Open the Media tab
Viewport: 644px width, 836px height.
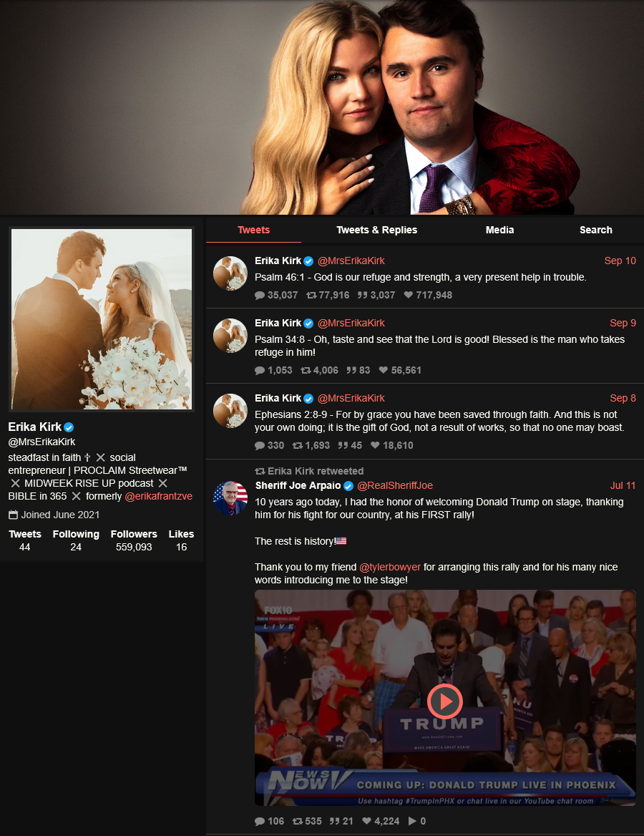(x=499, y=230)
